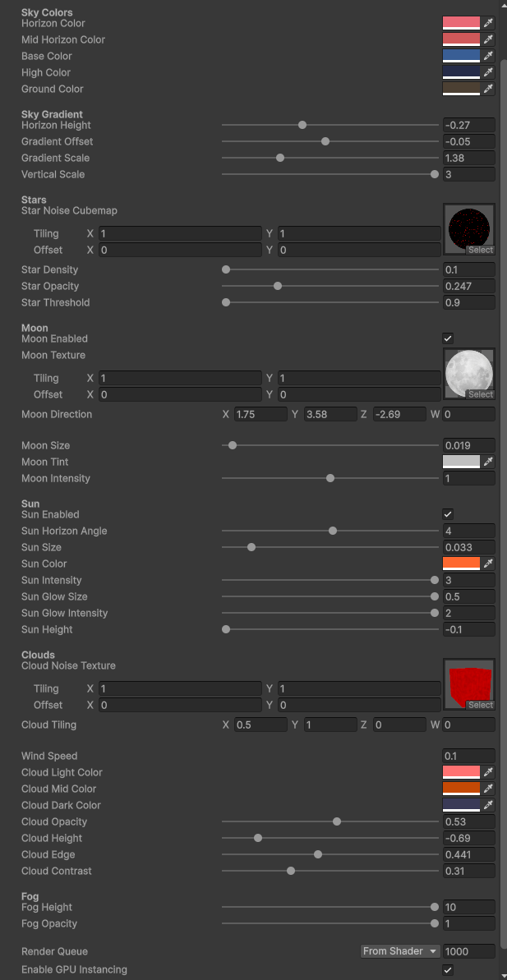Click the Wind Speed value field
Screen dimensions: 507x980
(468, 756)
